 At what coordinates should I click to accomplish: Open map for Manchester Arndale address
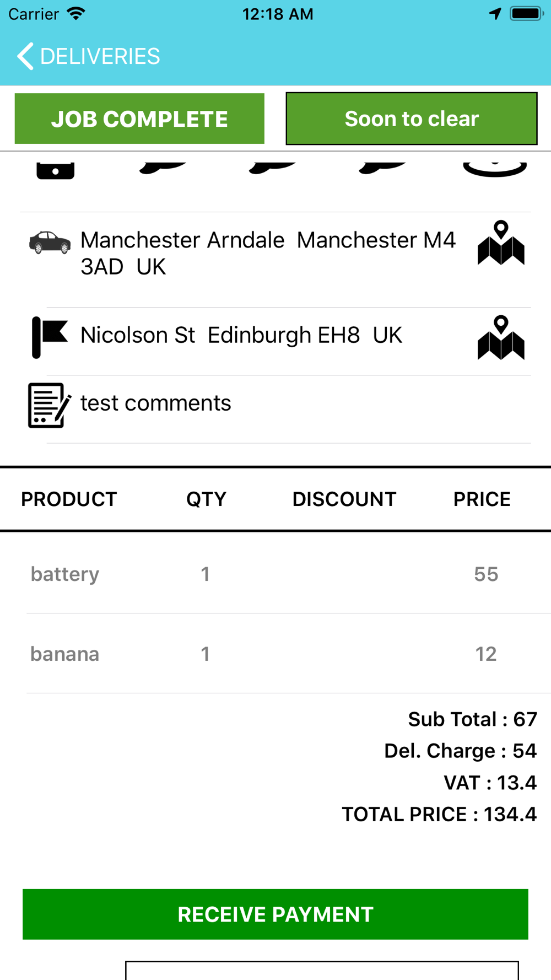point(500,244)
